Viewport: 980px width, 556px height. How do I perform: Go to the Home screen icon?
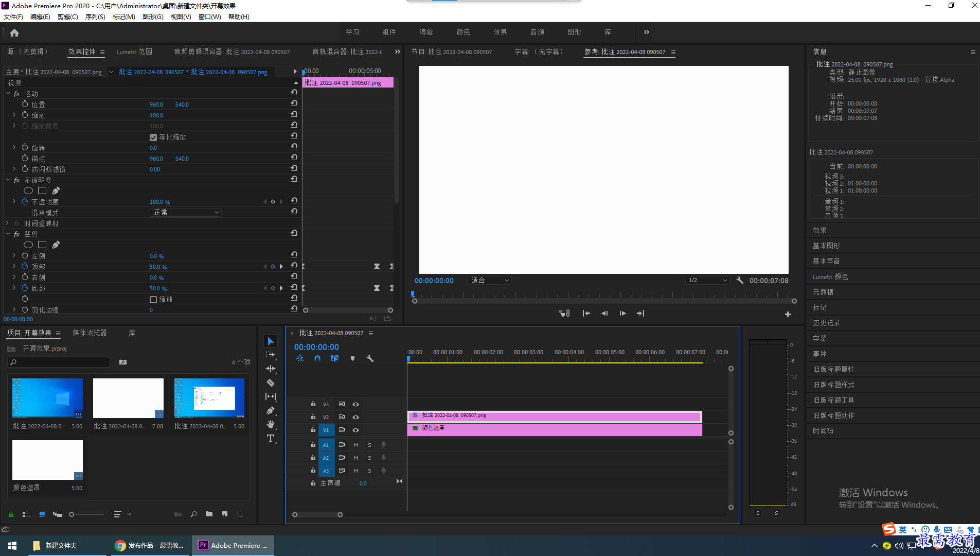[x=14, y=32]
